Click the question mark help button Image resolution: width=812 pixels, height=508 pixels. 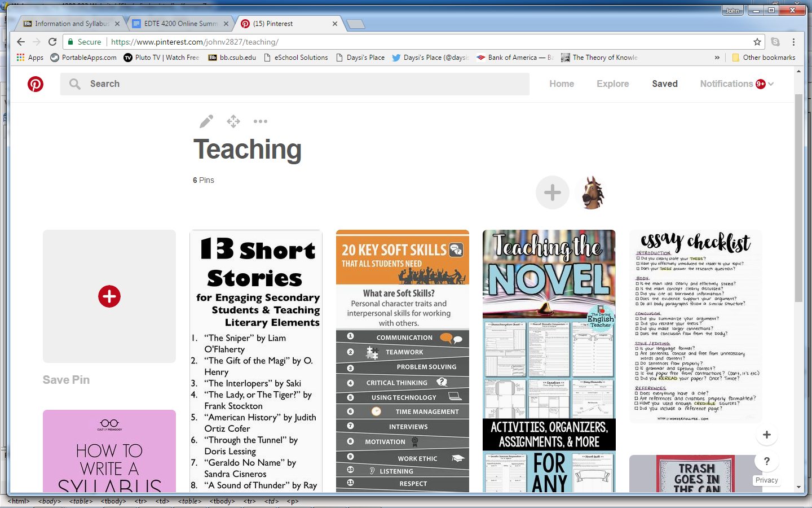coord(766,461)
